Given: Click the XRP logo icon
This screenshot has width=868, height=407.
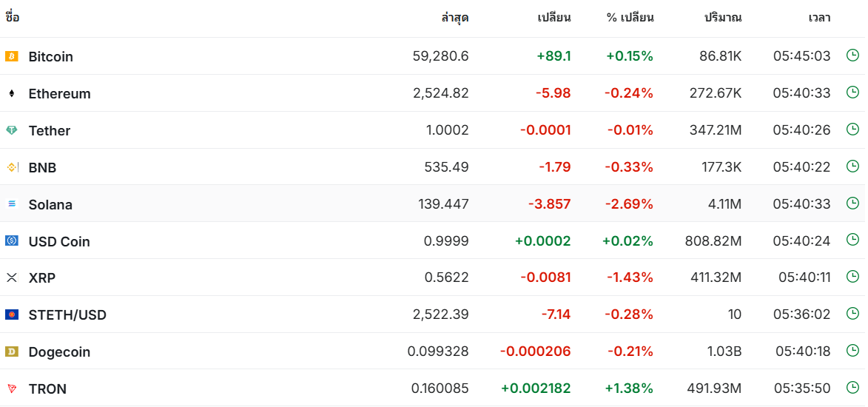Looking at the screenshot, I should pos(11,277).
